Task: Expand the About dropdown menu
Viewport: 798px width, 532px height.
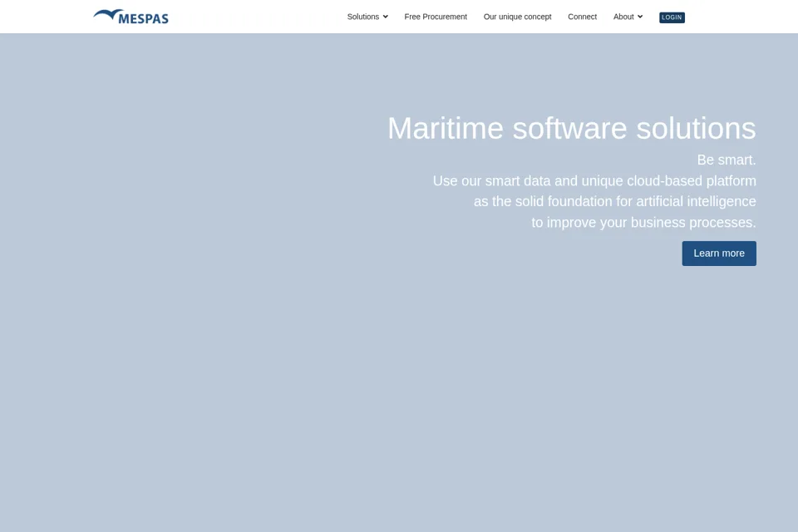Action: (628, 17)
